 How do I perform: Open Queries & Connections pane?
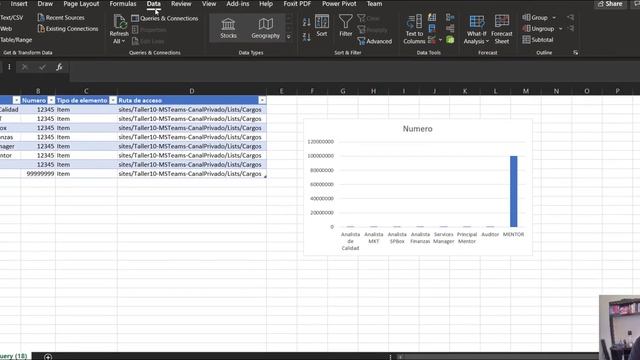click(x=164, y=18)
